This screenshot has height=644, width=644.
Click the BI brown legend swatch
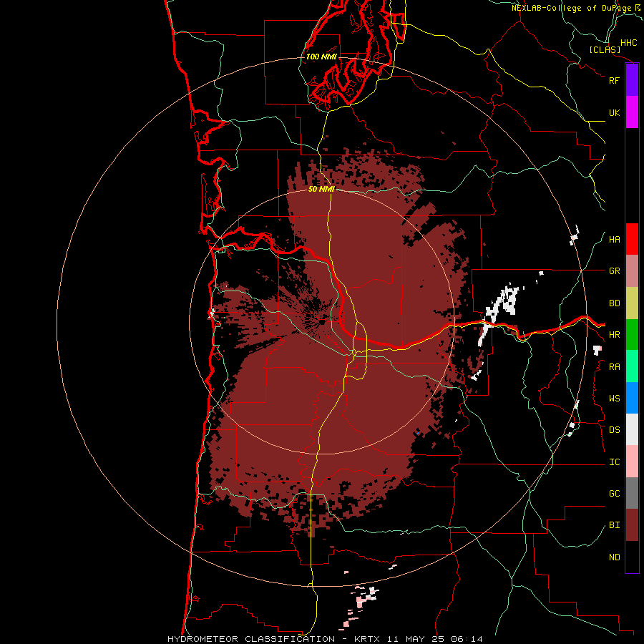click(x=632, y=525)
